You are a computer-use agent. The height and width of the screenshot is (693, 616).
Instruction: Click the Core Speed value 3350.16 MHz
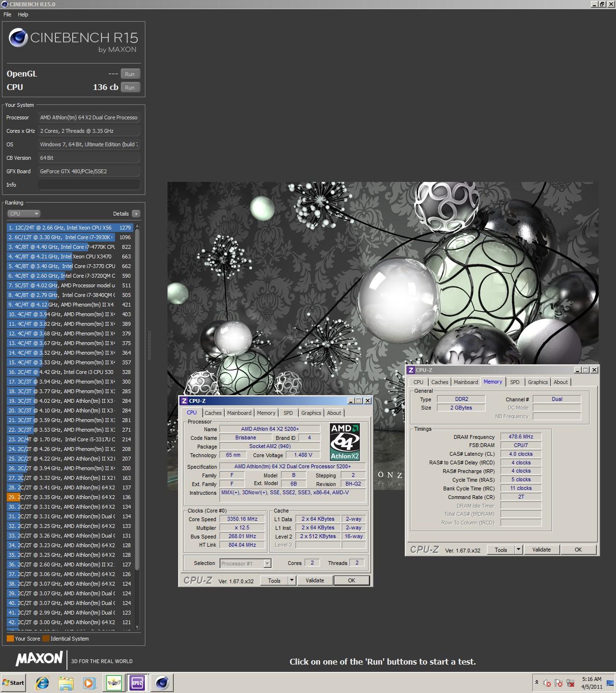pyautogui.click(x=242, y=519)
